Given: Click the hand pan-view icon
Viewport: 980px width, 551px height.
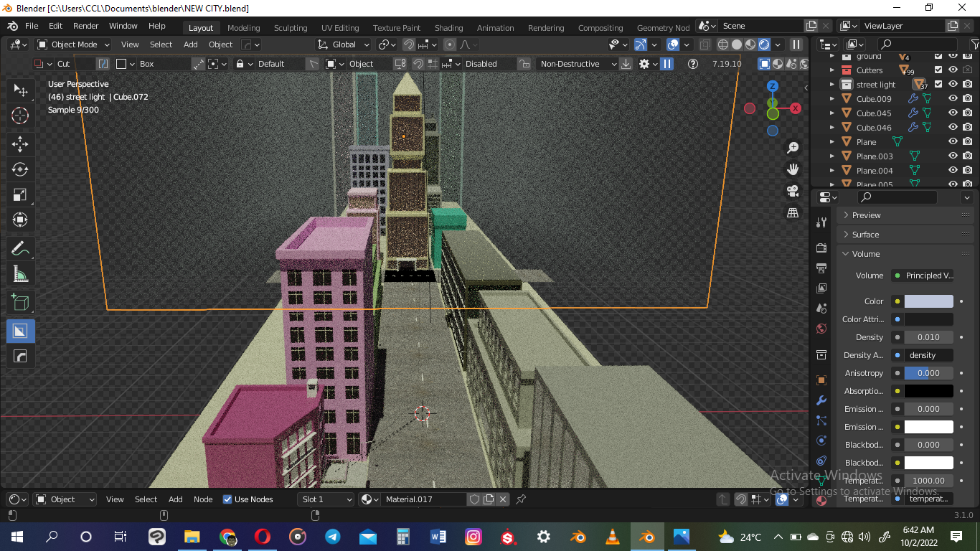Looking at the screenshot, I should pyautogui.click(x=793, y=169).
